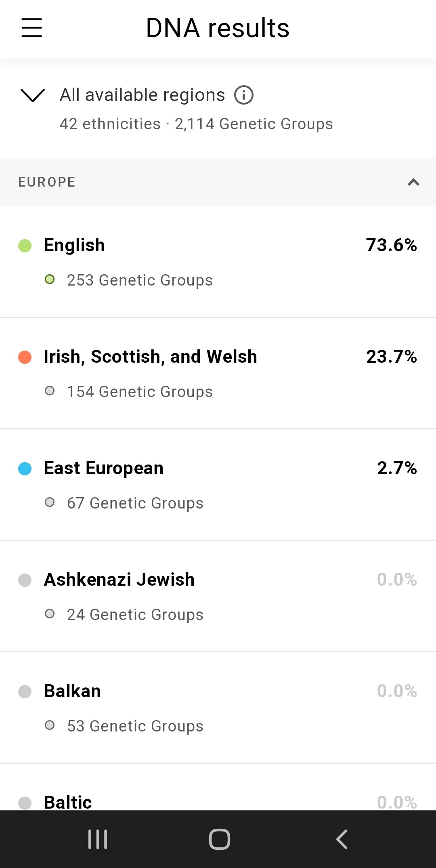Tap the gray Ashkenazi Jewish dot

click(25, 580)
